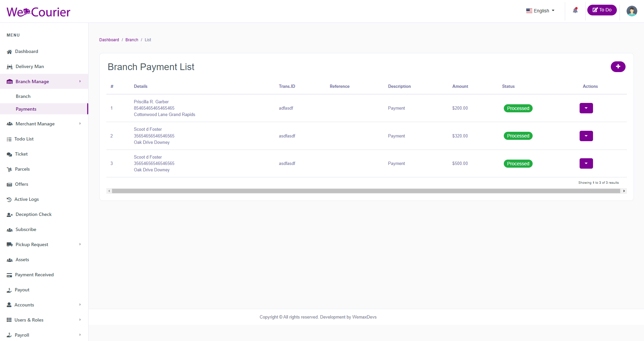Expand the Accounts sidebar menu

coord(44,305)
